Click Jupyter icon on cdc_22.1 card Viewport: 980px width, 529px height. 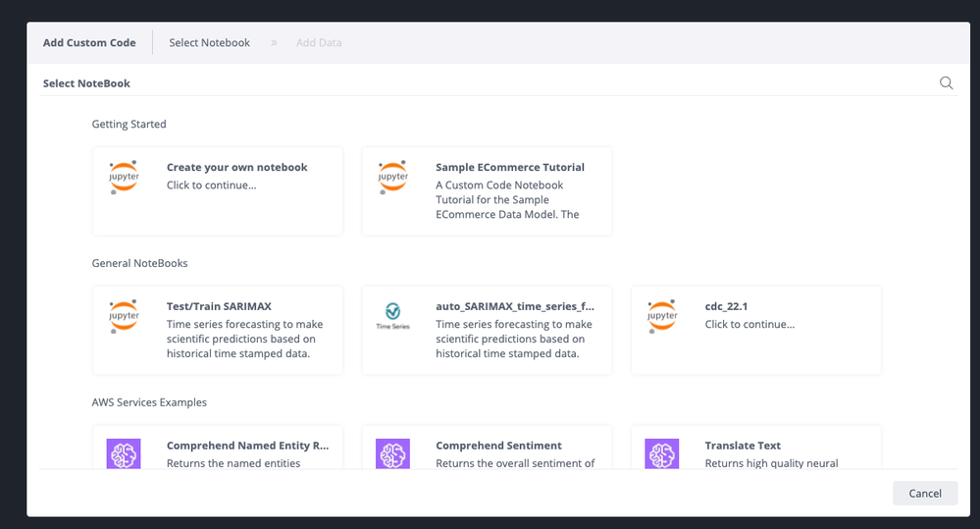(x=663, y=317)
